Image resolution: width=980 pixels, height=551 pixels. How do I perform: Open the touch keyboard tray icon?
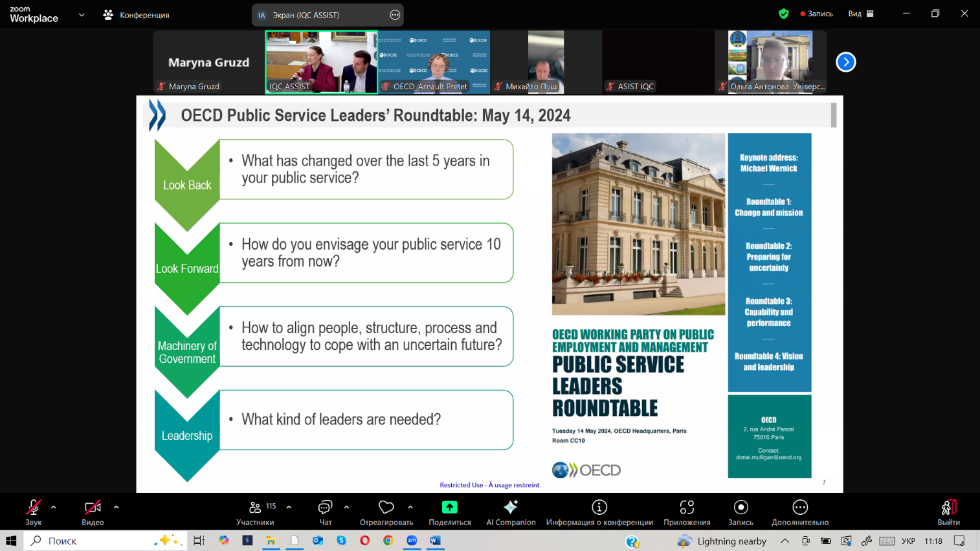tap(887, 541)
